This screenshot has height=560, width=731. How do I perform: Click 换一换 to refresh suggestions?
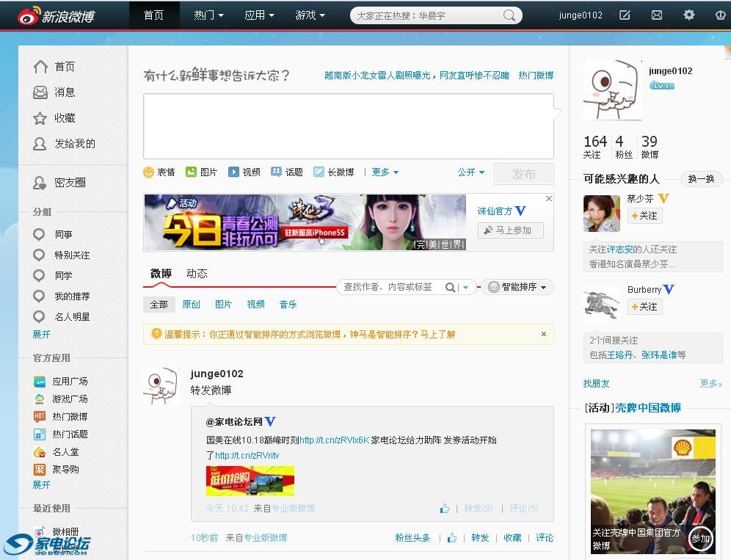point(701,179)
